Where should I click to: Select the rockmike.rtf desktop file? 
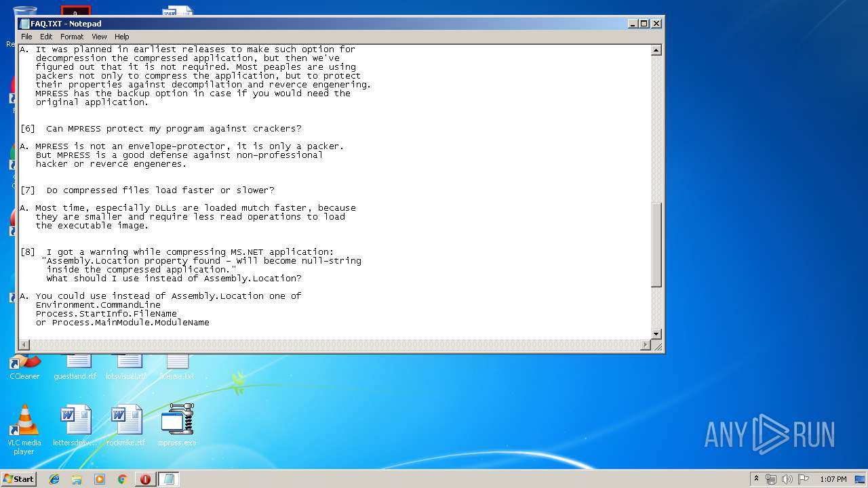click(126, 426)
